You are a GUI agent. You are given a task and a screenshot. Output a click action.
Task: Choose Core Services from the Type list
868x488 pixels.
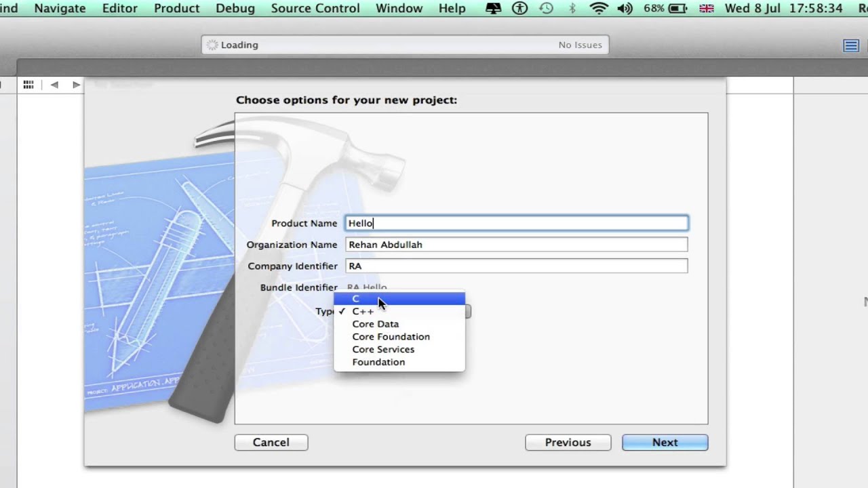(x=399, y=350)
